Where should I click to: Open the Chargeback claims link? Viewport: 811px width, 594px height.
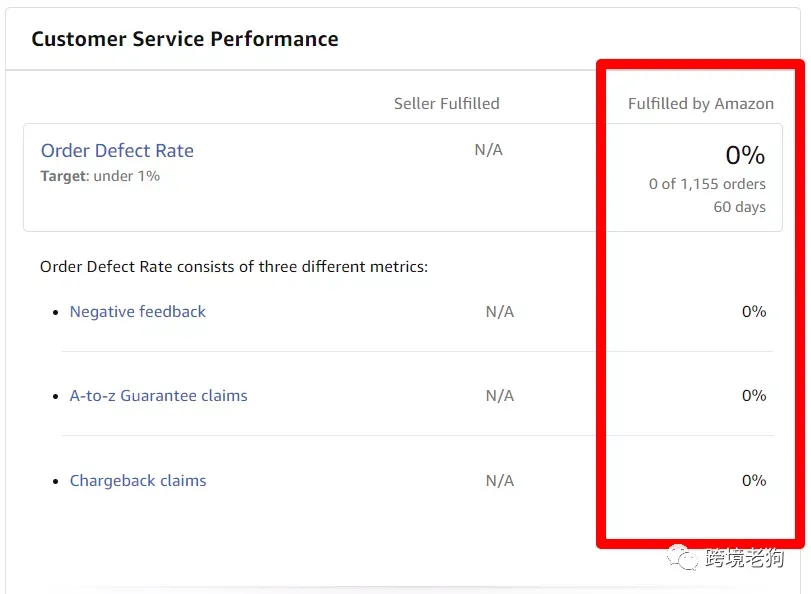[x=138, y=481]
